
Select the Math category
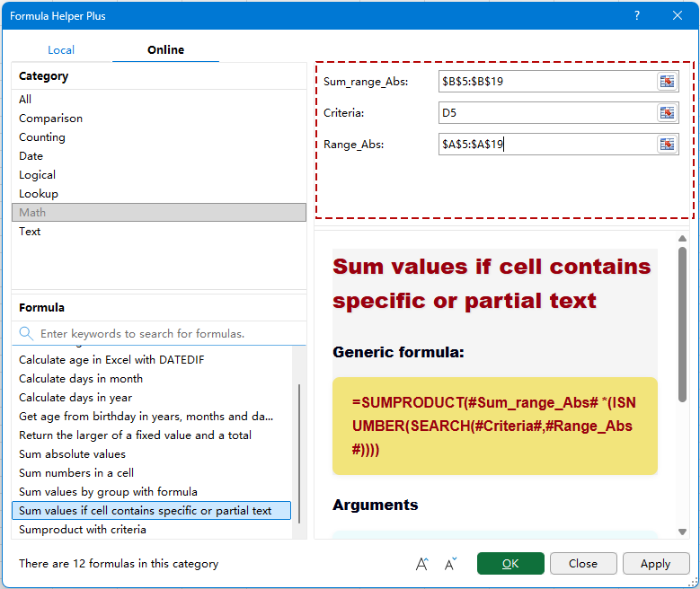(159, 213)
